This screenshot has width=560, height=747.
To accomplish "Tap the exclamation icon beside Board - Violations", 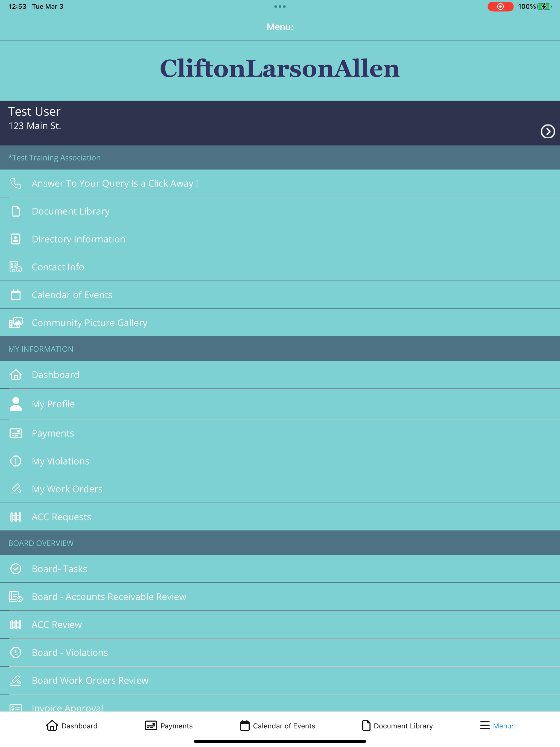I will click(x=16, y=652).
